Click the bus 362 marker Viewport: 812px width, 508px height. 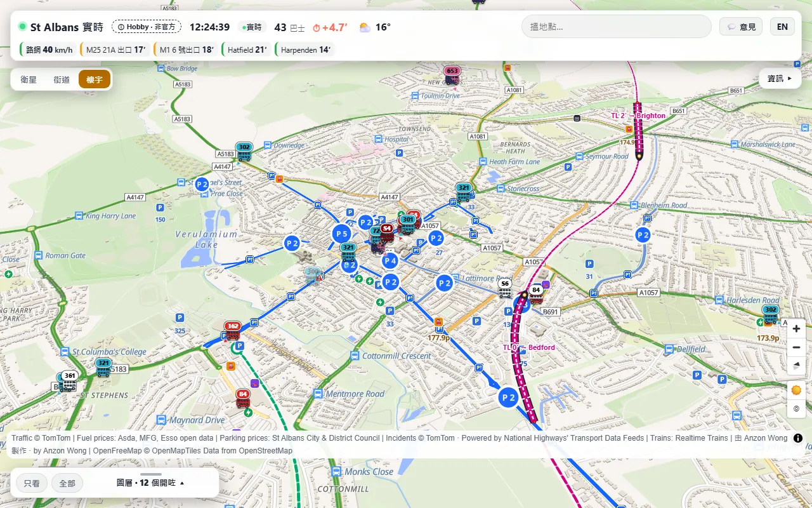tap(232, 331)
